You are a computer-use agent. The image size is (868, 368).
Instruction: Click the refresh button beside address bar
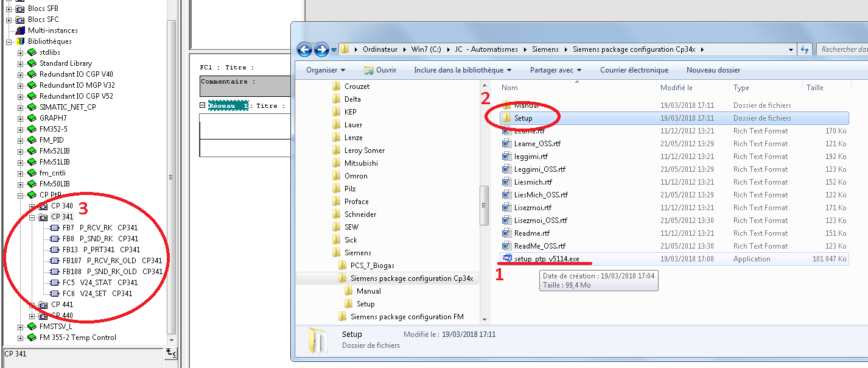pos(805,49)
